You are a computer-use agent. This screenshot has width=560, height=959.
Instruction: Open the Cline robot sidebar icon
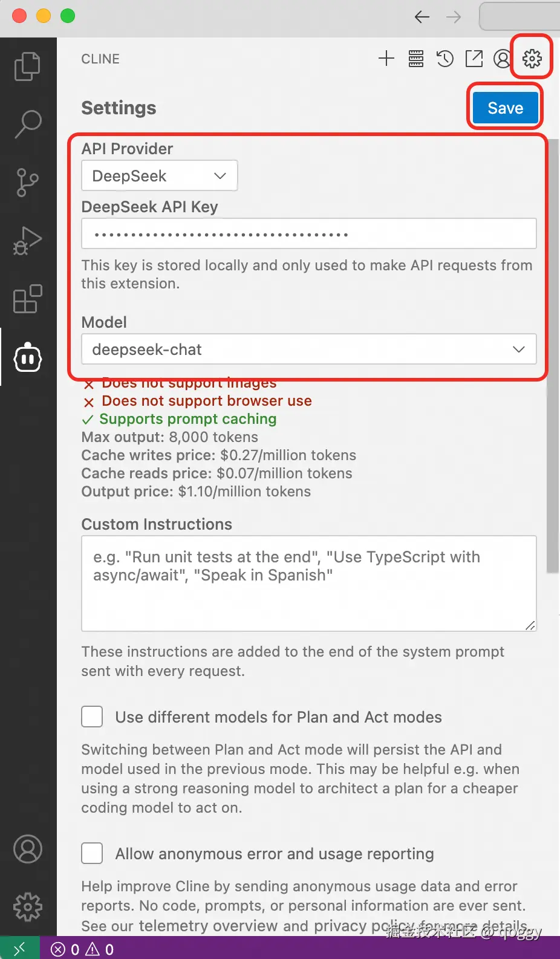pos(27,357)
